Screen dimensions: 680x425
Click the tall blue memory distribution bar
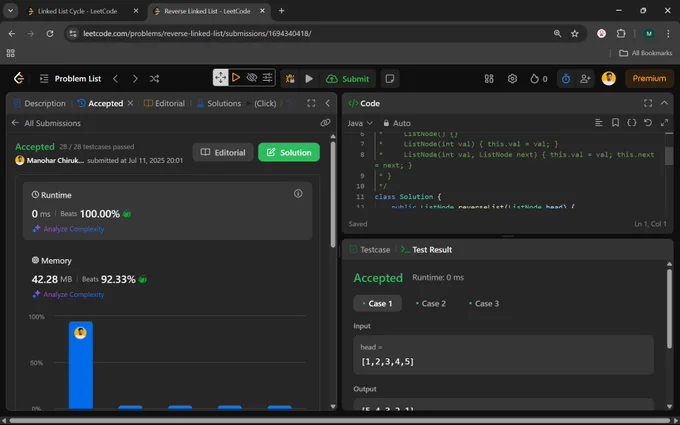point(81,365)
